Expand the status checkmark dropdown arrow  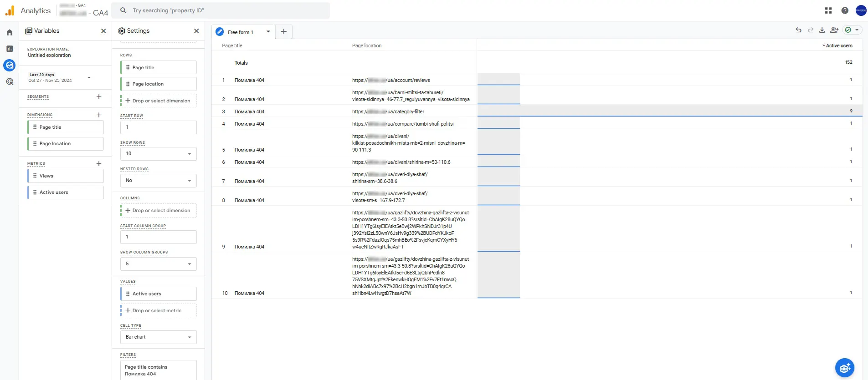[857, 30]
